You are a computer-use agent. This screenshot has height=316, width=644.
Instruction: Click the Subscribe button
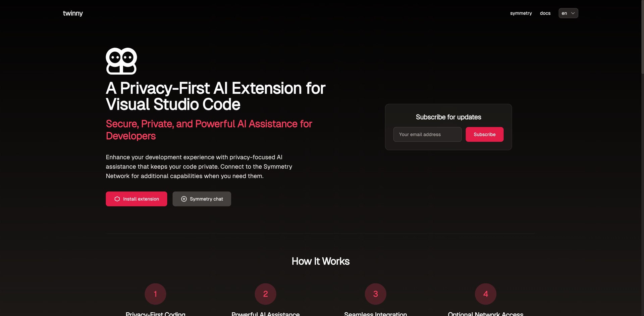pos(484,134)
